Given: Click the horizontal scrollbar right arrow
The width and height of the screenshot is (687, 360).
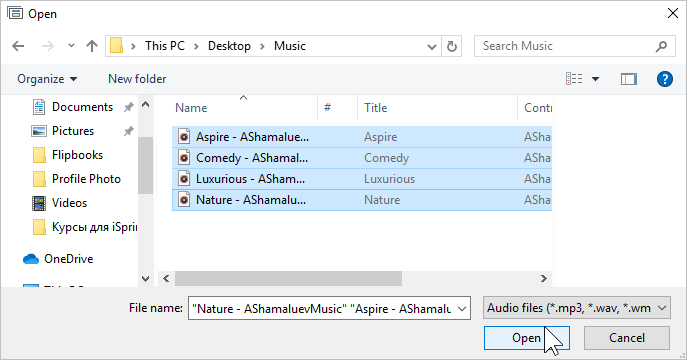Looking at the screenshot, I should coord(543,279).
